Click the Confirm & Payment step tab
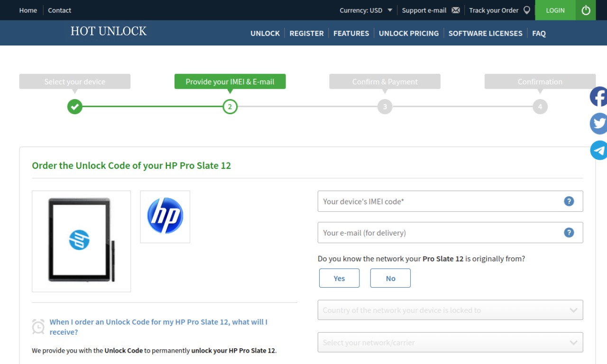This screenshot has width=607, height=364. 385,82
